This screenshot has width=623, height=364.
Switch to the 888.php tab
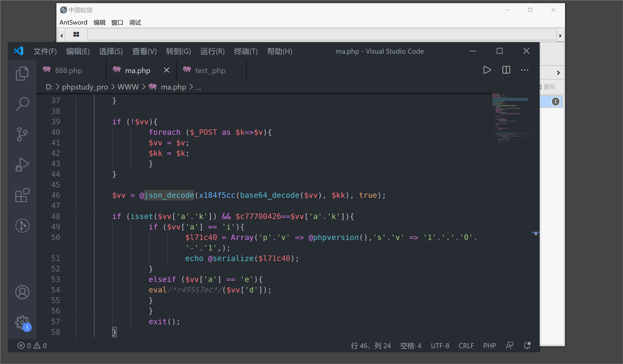(x=71, y=70)
